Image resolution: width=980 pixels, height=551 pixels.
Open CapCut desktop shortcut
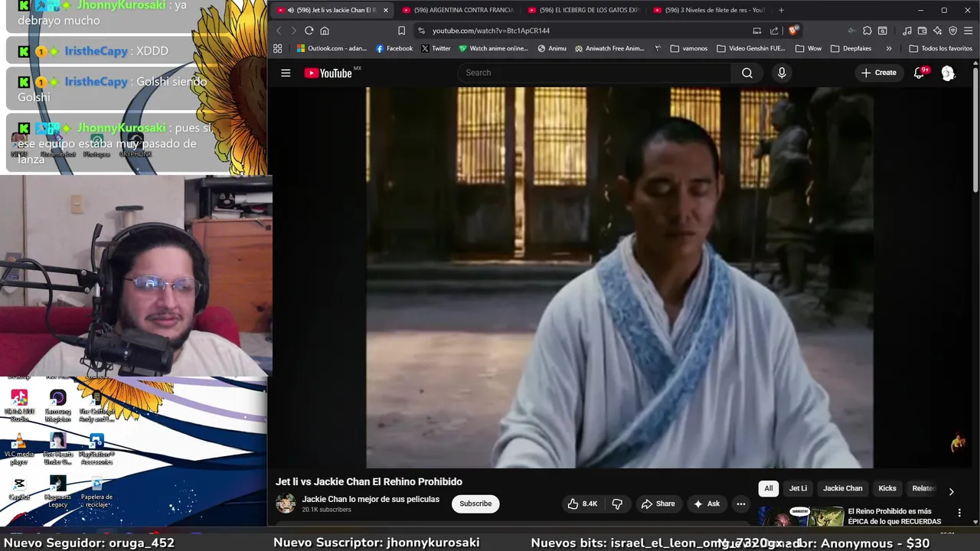(x=19, y=489)
